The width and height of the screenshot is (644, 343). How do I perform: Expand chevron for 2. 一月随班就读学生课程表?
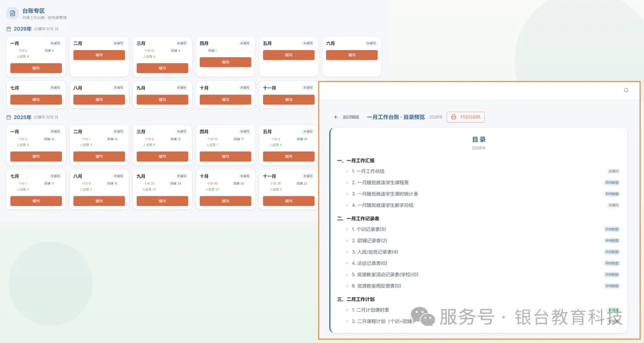[347, 183]
